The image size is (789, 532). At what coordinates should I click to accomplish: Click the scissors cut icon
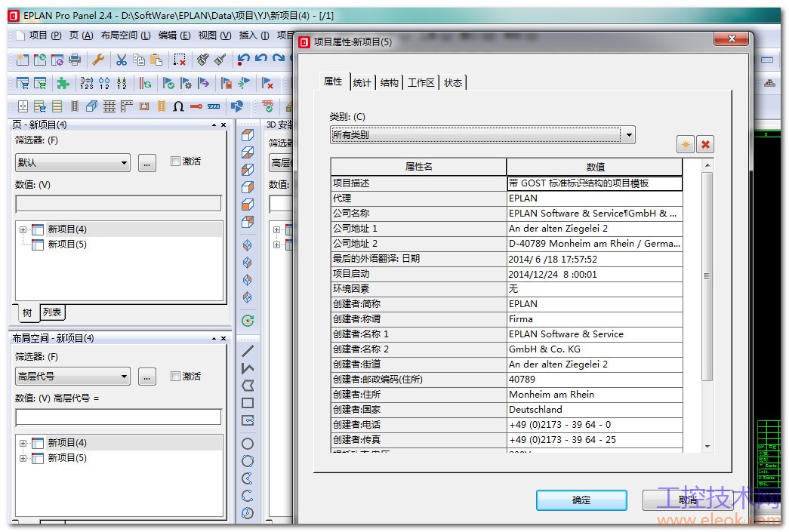click(x=122, y=60)
